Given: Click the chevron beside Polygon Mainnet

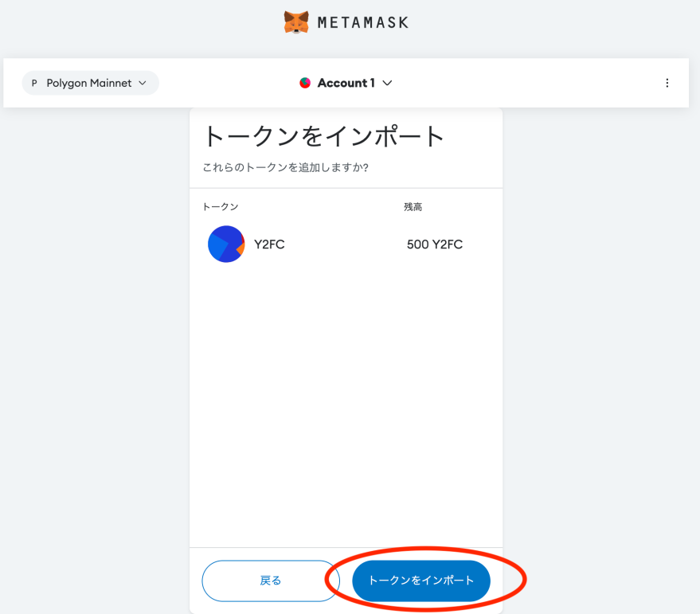Looking at the screenshot, I should 143,83.
